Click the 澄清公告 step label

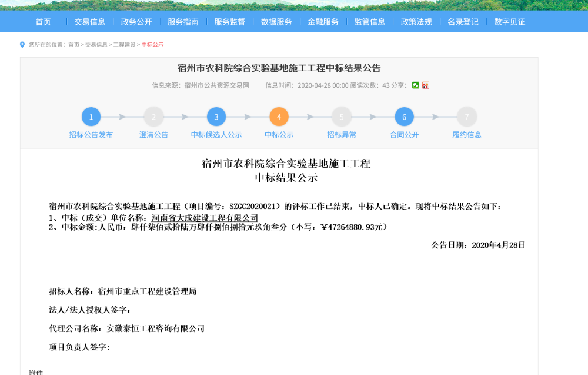tap(153, 135)
